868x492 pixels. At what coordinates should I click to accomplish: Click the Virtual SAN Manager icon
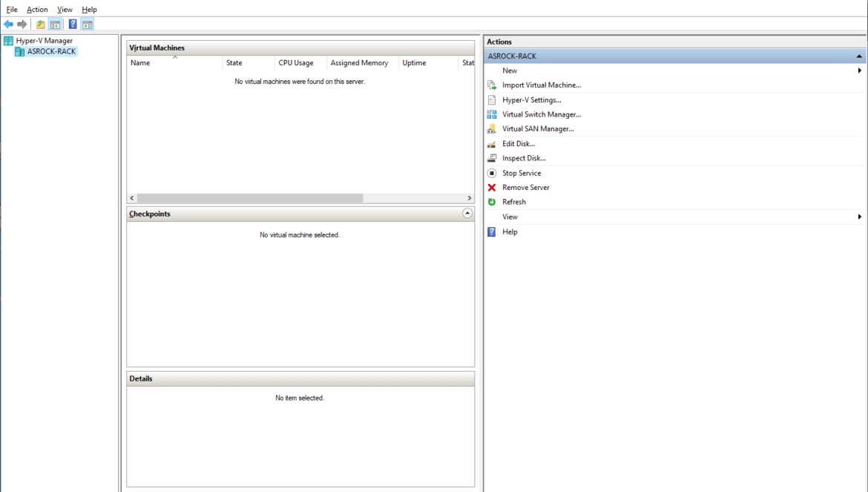(492, 129)
